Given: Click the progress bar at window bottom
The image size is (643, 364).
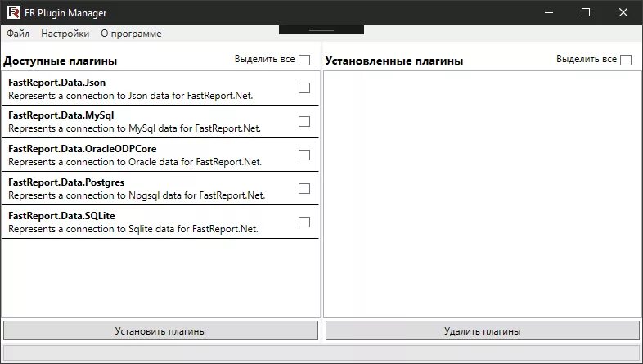Looking at the screenshot, I should tap(321, 352).
